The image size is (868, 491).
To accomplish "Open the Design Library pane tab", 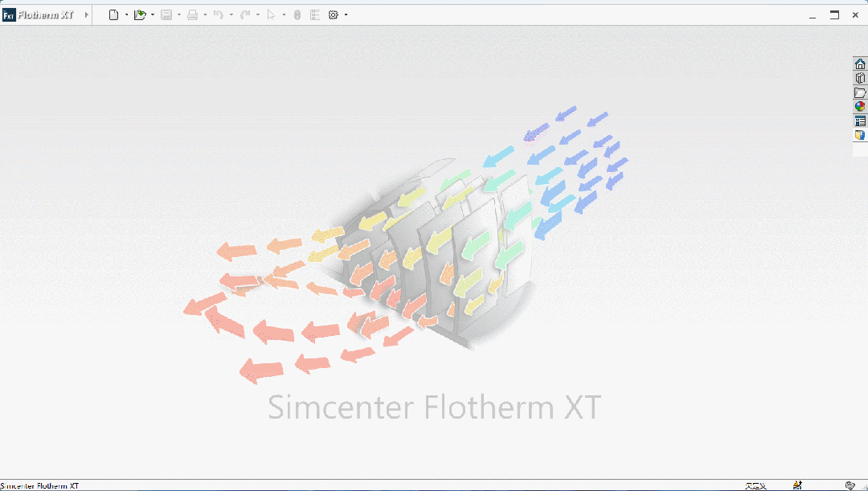I will point(860,78).
